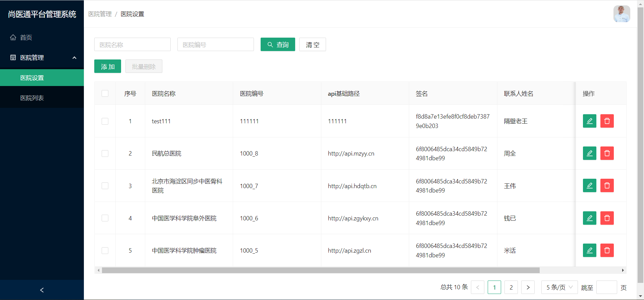Focus the 医院名称 search field
The width and height of the screenshot is (644, 300).
132,44
